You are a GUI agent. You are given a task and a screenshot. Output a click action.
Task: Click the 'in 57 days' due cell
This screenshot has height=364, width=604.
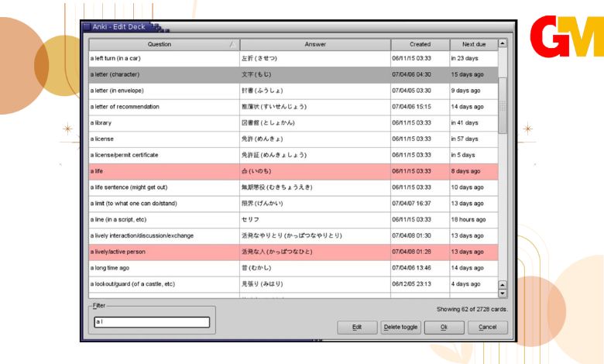[474, 139]
